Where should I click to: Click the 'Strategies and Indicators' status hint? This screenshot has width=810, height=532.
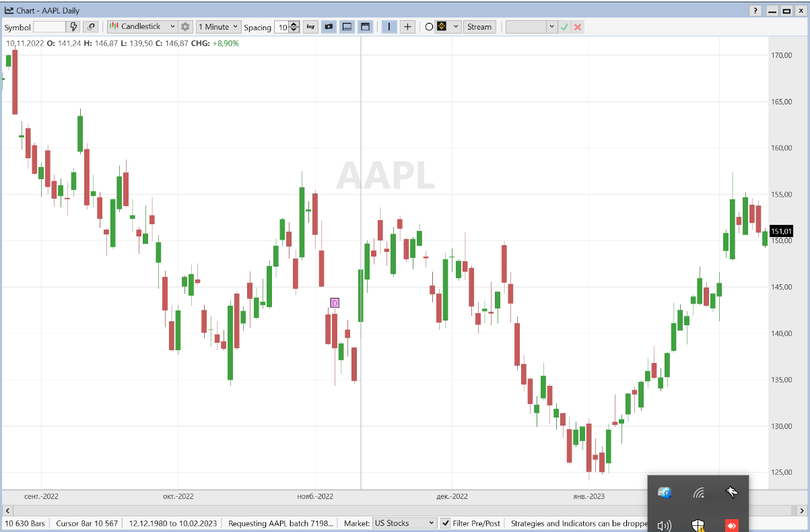pos(578,523)
